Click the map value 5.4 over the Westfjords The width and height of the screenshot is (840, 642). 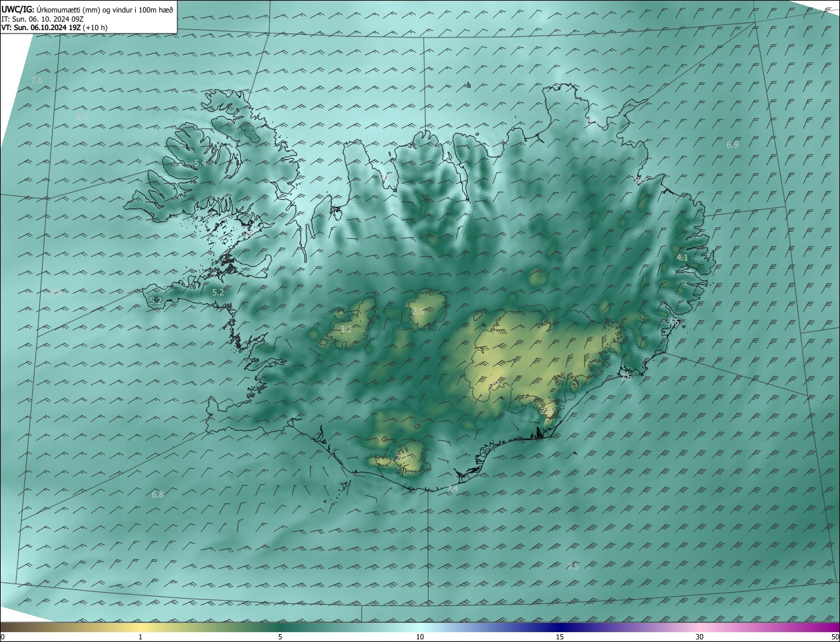[x=200, y=163]
